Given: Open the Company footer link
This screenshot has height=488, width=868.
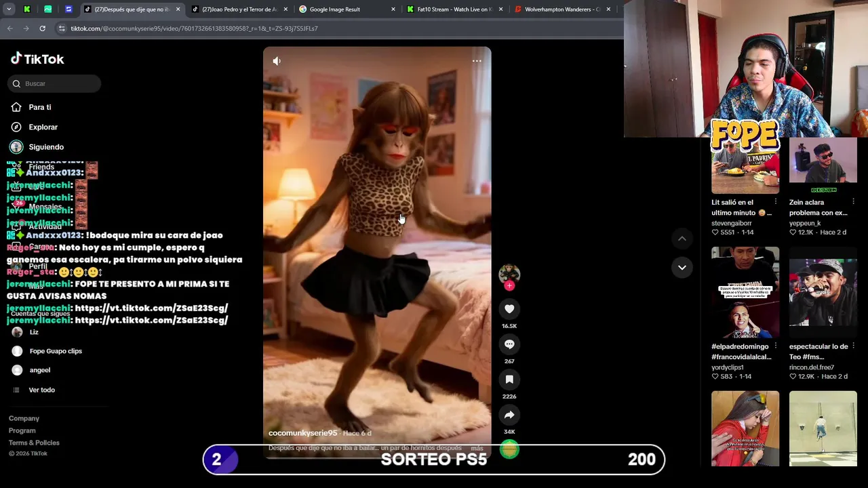Looking at the screenshot, I should pyautogui.click(x=24, y=418).
